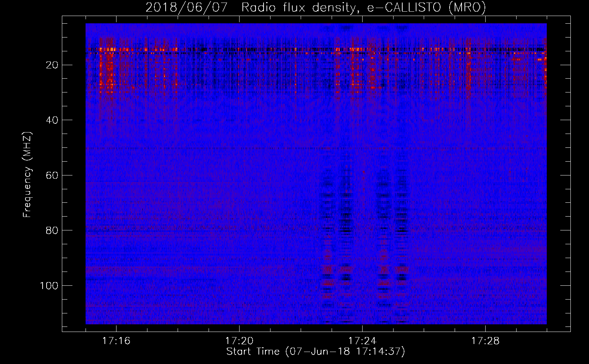The image size is (589, 364).
Task: Click the 100 MHz frequency tick label
Action: pos(49,286)
